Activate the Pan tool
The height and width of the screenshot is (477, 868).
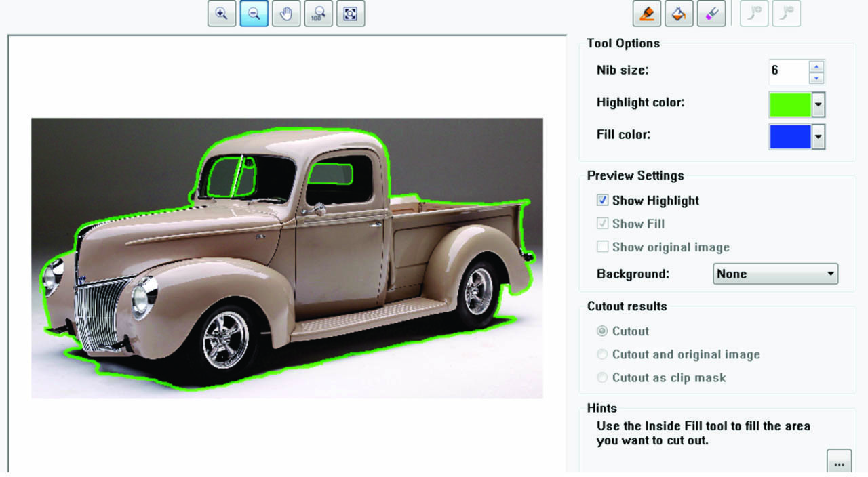pyautogui.click(x=286, y=14)
